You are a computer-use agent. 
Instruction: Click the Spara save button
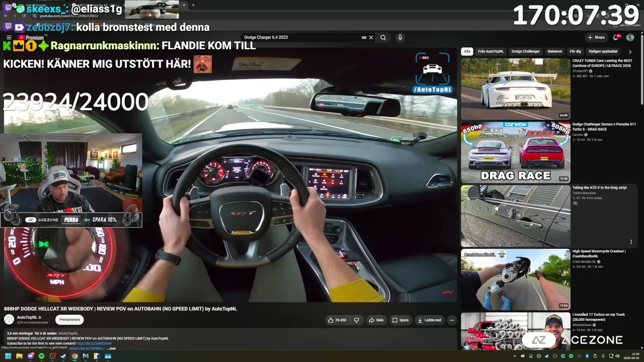coord(400,320)
